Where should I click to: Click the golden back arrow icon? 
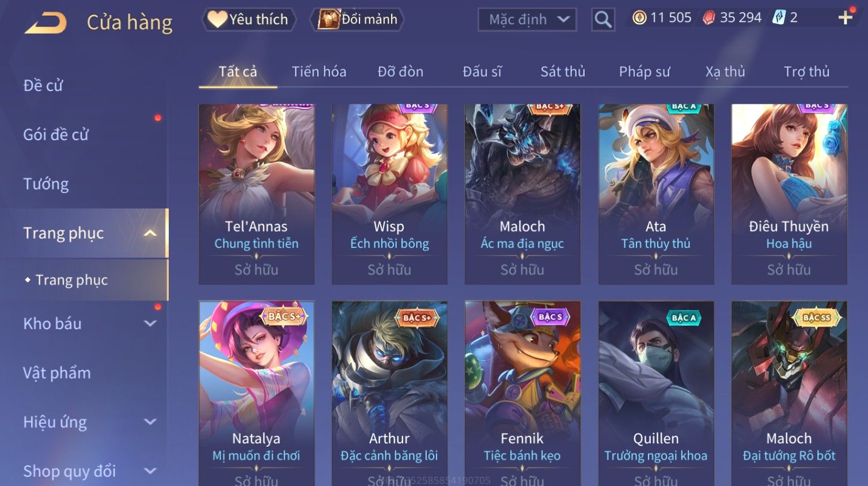pos(46,23)
